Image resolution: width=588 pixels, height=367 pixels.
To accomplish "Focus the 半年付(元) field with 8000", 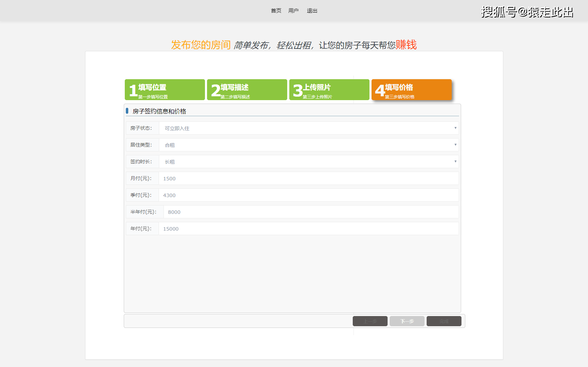I will [x=311, y=212].
